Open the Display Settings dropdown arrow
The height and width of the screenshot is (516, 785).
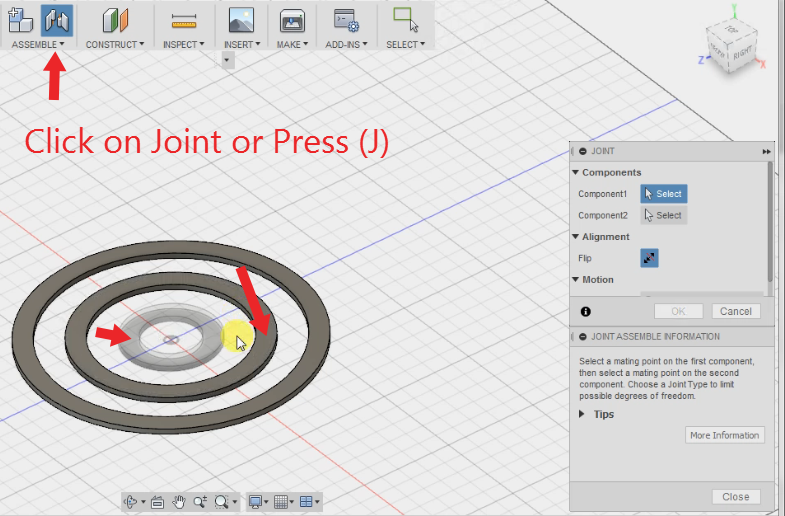pyautogui.click(x=266, y=501)
